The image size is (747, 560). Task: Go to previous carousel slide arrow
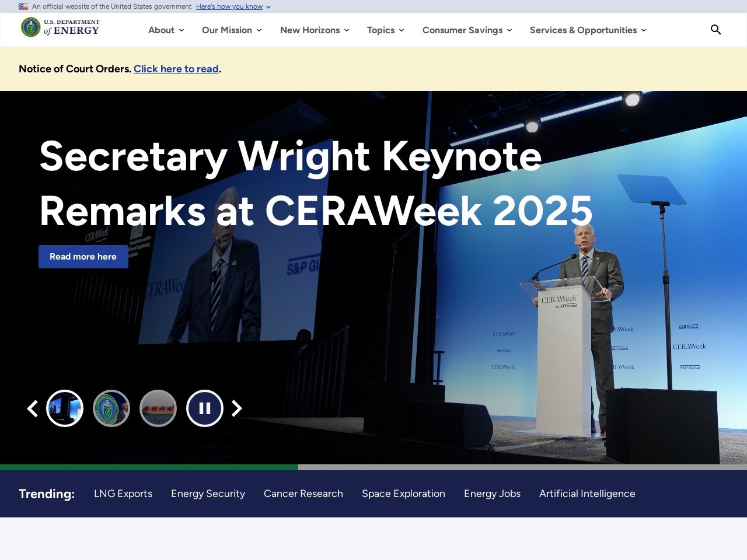point(33,408)
